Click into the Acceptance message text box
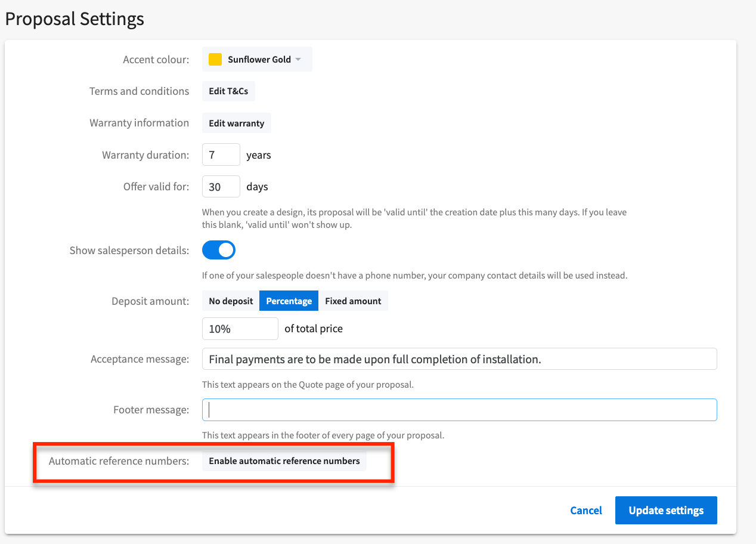The image size is (756, 544). (x=459, y=359)
